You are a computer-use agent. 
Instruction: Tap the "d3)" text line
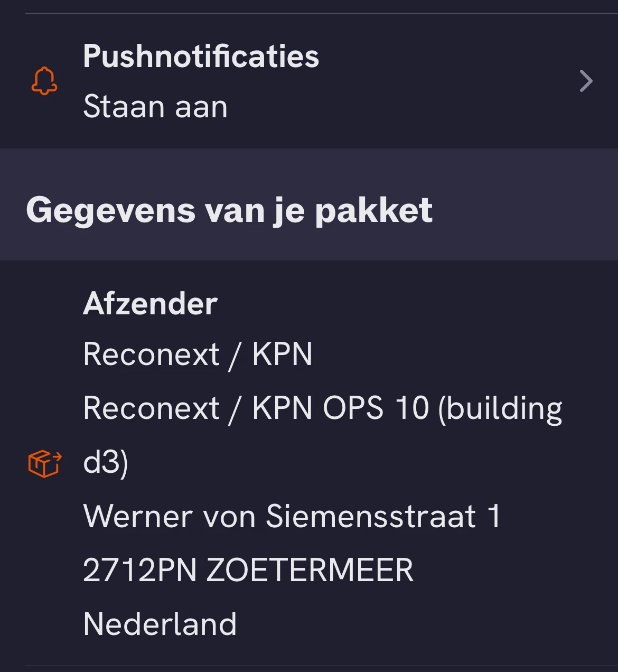point(106,462)
